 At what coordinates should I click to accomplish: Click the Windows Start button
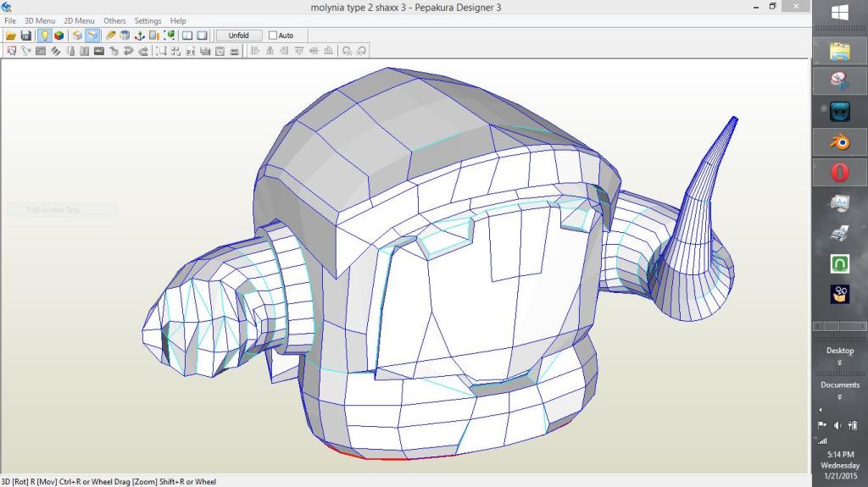(x=839, y=14)
